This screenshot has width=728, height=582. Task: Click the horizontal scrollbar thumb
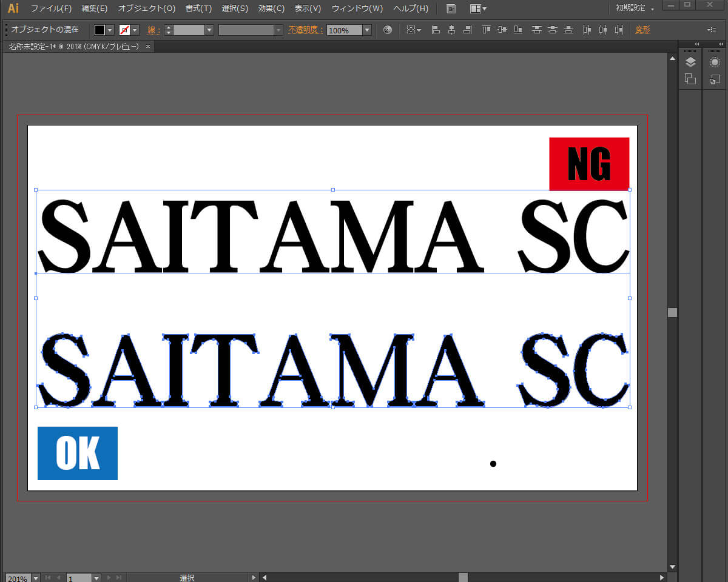tap(463, 578)
